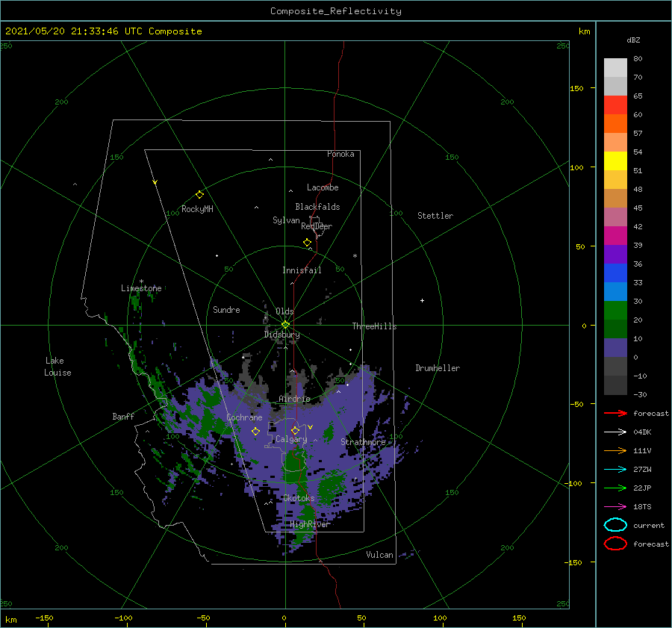Click the Didsbury city label
Screen dimensions: 672x628
pyautogui.click(x=282, y=335)
